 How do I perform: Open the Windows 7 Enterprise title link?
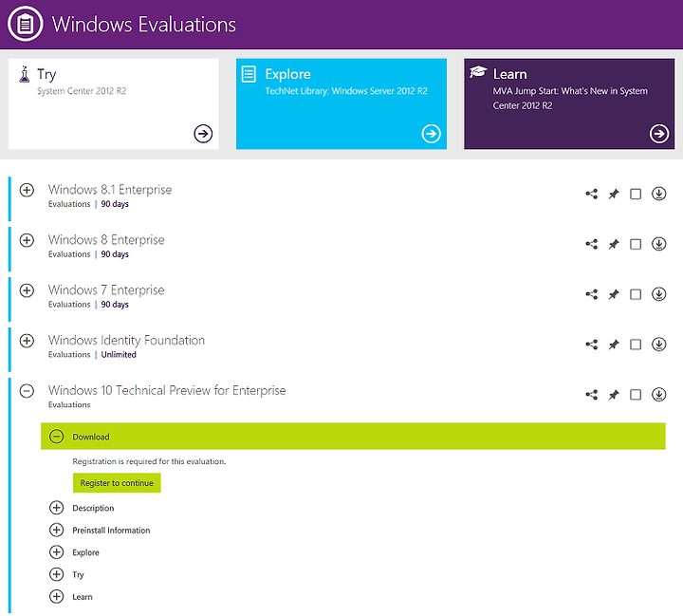[x=106, y=289]
